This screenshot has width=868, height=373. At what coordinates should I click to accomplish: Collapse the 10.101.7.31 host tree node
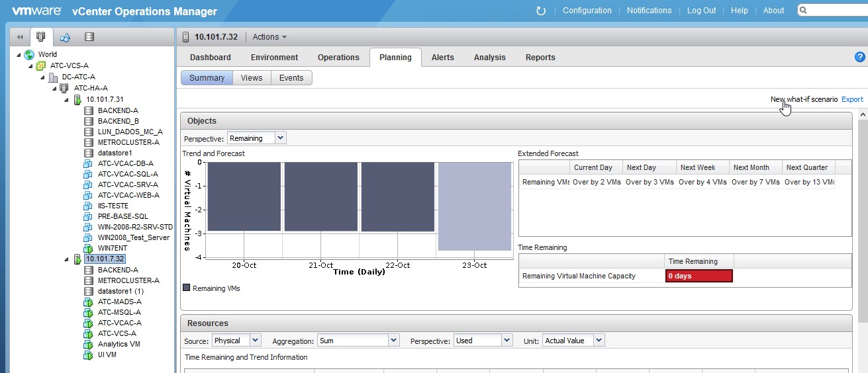[67, 100]
